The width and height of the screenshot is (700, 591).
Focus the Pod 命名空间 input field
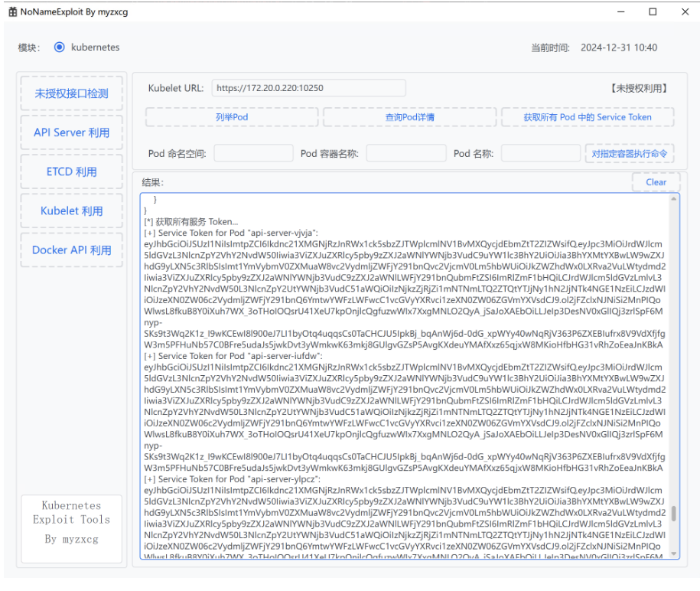pyautogui.click(x=253, y=153)
